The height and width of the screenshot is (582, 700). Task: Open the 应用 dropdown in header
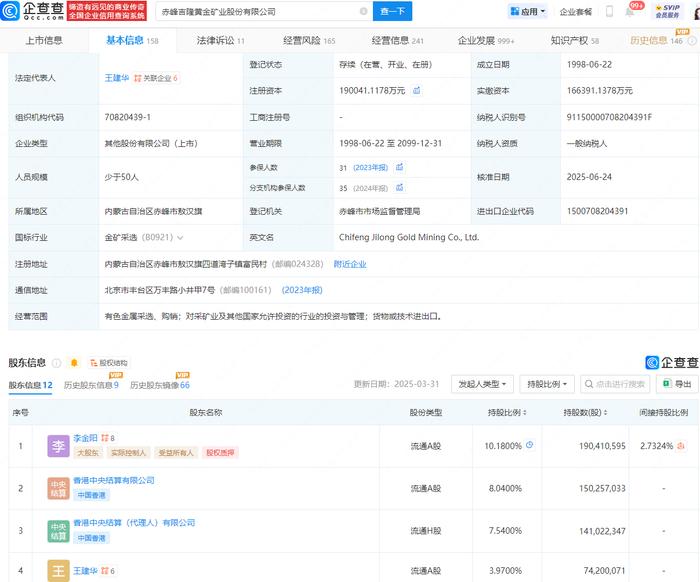528,12
